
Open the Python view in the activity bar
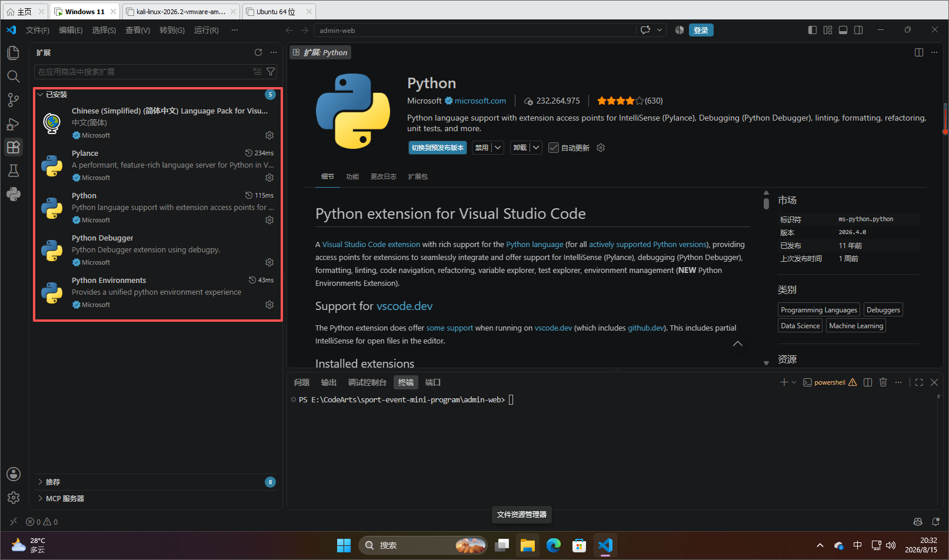pos(13,194)
